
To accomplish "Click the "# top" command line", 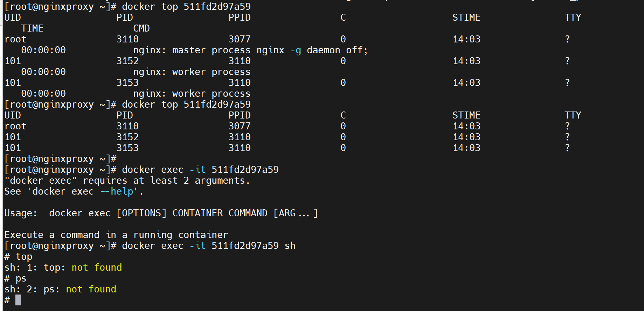I will point(18,257).
